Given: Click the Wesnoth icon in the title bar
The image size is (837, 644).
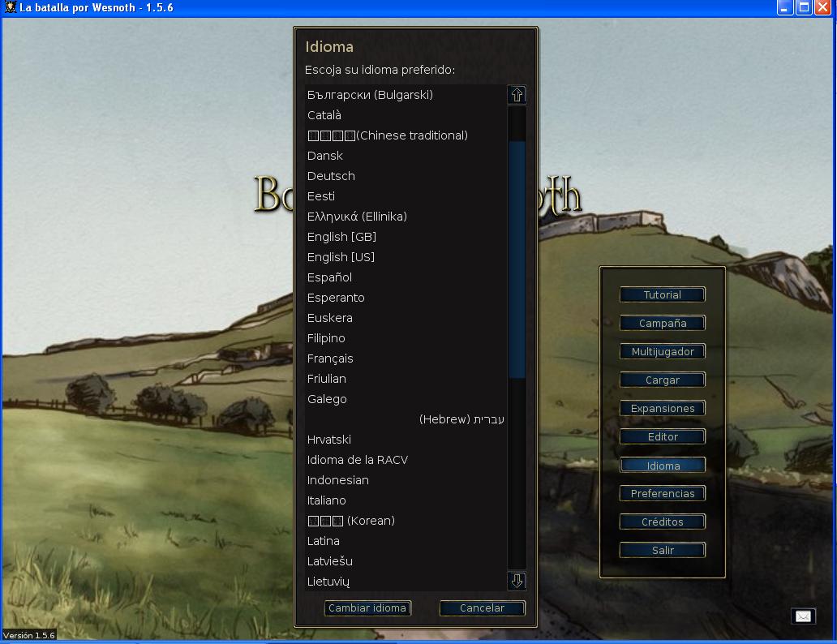Looking at the screenshot, I should [10, 7].
